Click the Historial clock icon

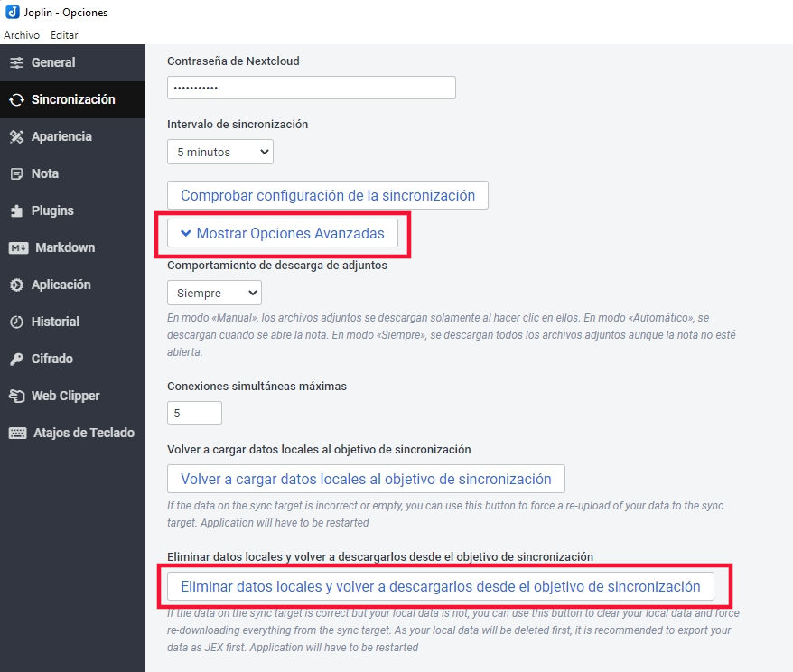click(16, 322)
